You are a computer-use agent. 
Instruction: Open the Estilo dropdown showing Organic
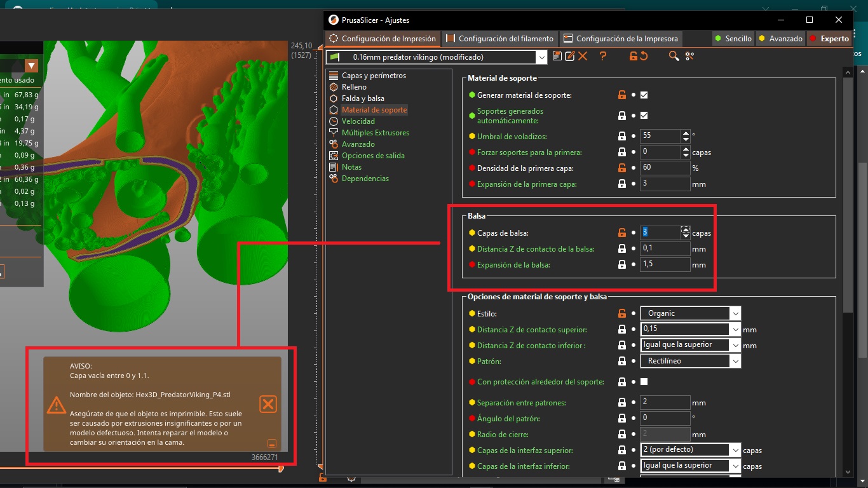point(690,313)
